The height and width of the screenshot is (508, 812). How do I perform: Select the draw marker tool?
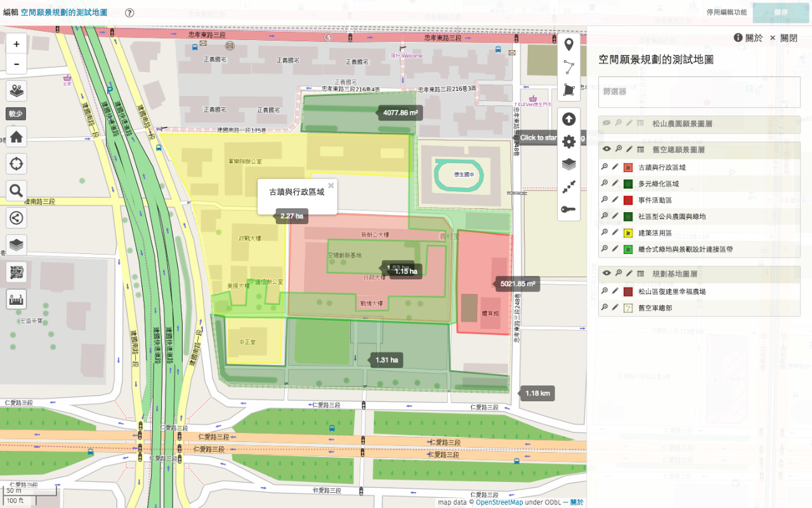tap(568, 44)
